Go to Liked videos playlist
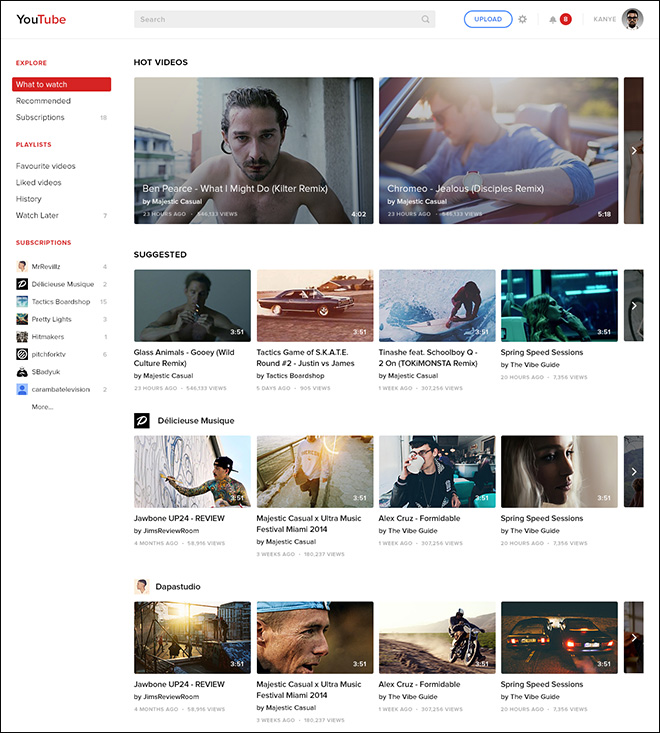 click(38, 183)
